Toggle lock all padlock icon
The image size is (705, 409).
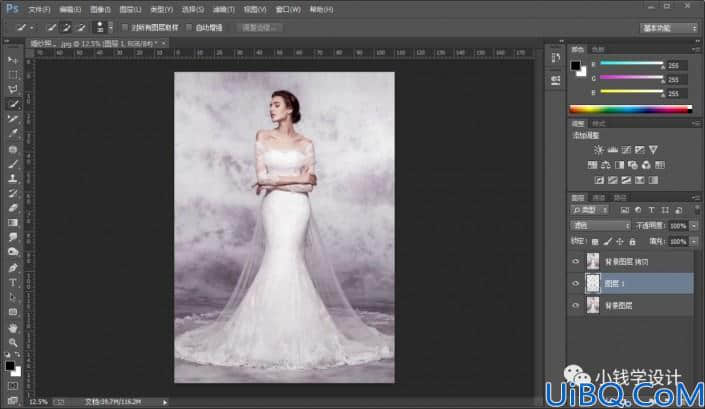pos(633,242)
